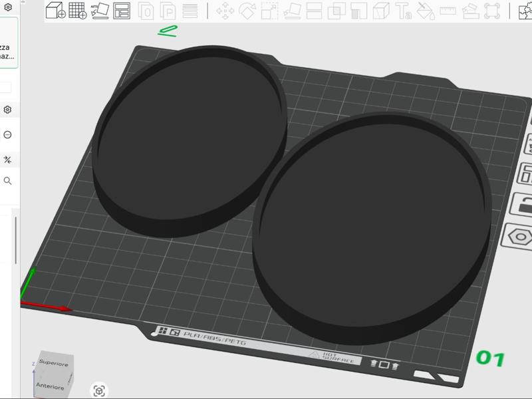This screenshot has height=399, width=532.
Task: Select the Seam painting tool
Action: (x=381, y=11)
